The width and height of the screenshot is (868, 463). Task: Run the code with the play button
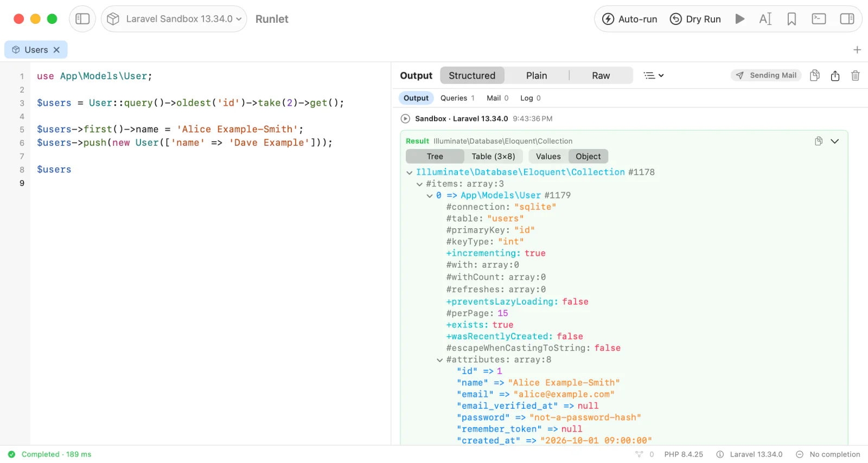click(739, 19)
